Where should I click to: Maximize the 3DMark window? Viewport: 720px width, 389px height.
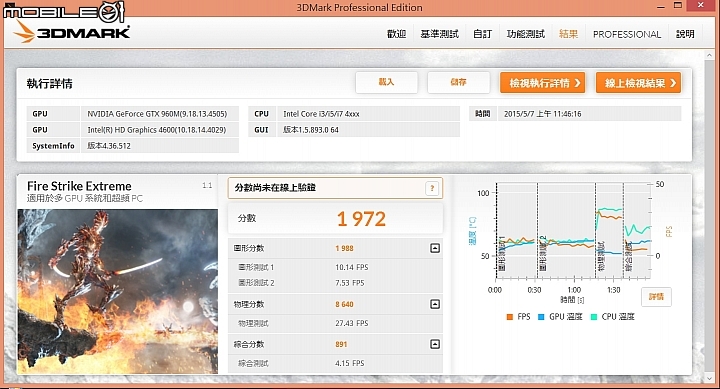click(678, 6)
